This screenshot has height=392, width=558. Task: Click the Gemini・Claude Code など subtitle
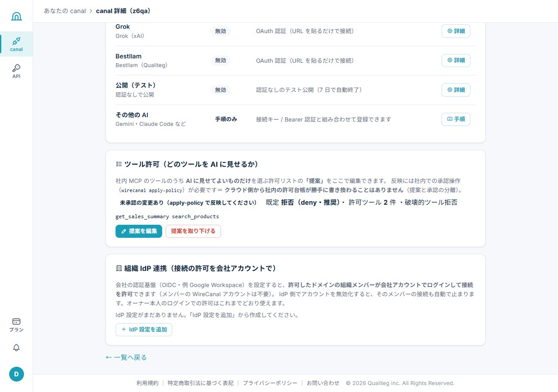(150, 124)
